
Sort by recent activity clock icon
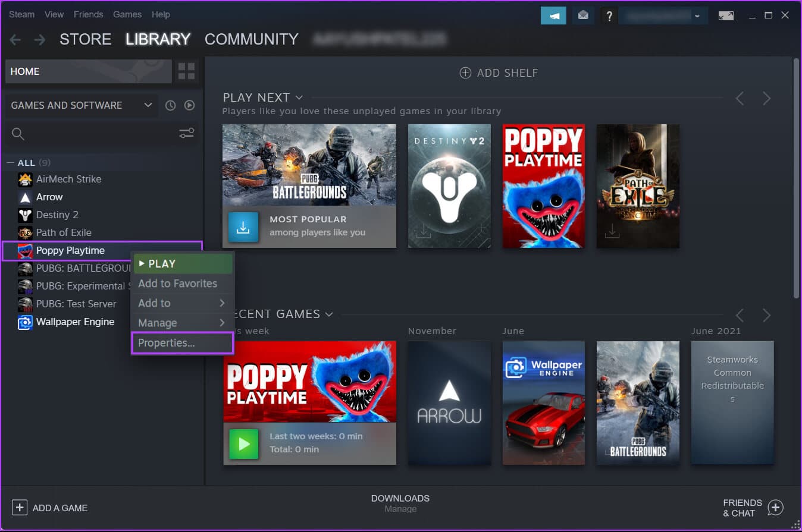171,105
